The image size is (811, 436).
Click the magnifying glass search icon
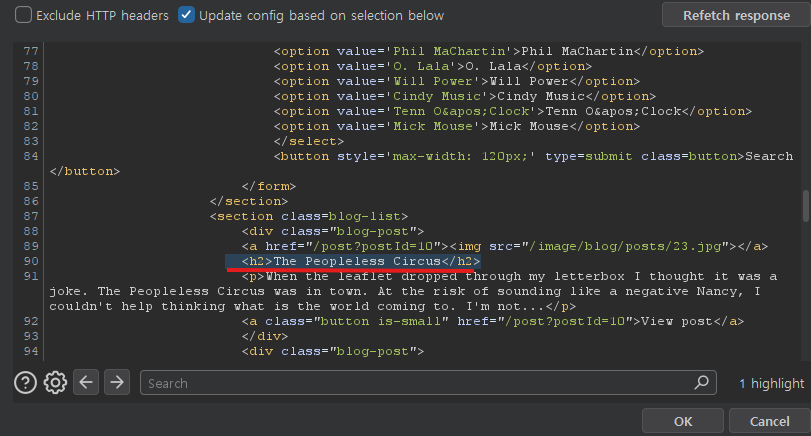tap(701, 383)
